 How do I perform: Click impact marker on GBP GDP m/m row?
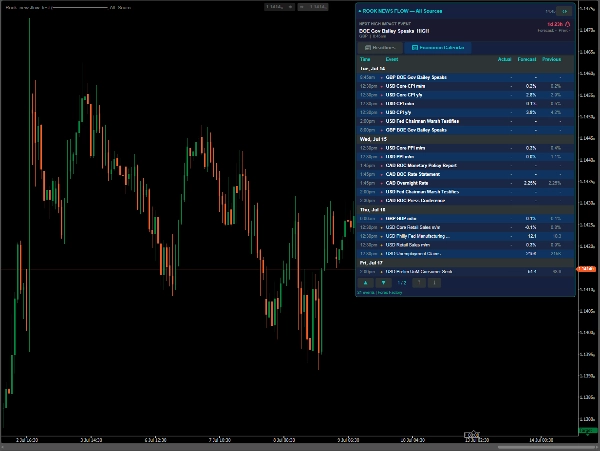coord(382,219)
